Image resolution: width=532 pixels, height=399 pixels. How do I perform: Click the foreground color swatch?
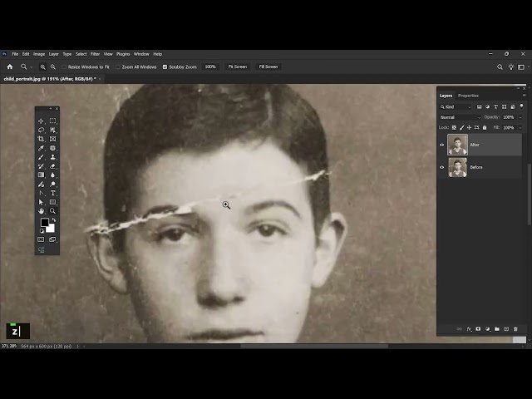(44, 222)
